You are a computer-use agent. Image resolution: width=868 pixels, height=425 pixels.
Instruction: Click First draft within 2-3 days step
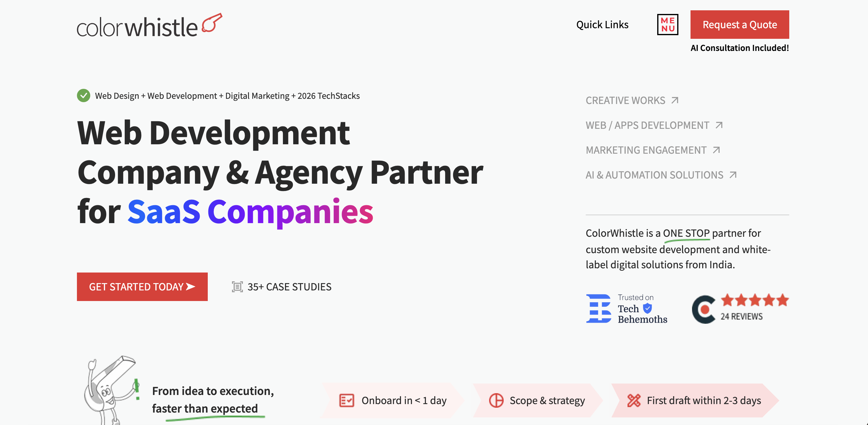pos(695,400)
